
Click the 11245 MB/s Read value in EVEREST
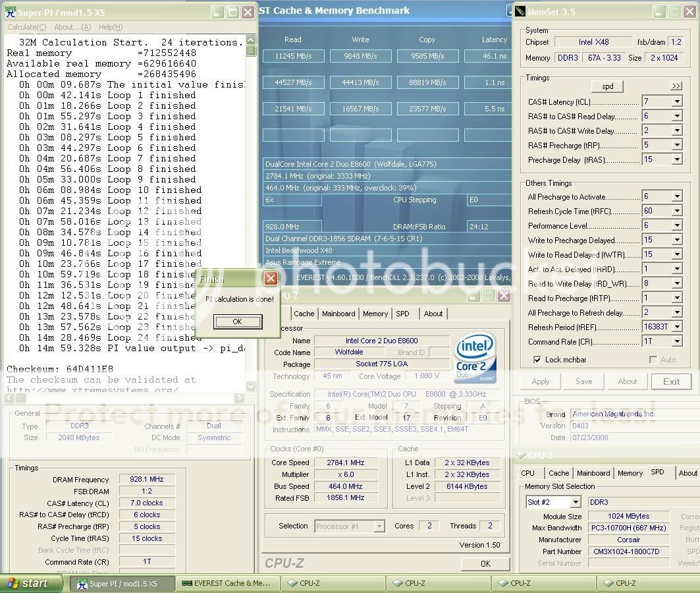tap(293, 56)
